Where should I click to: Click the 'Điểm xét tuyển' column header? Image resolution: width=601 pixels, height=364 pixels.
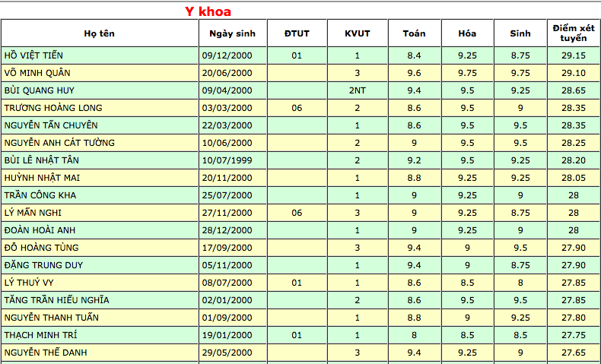tap(573, 33)
